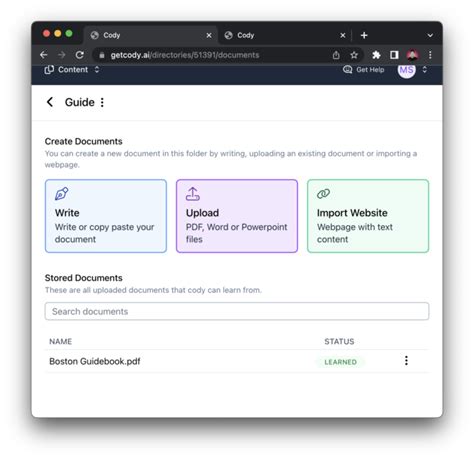
Task: Switch to the first Cody tab
Action: coord(150,35)
